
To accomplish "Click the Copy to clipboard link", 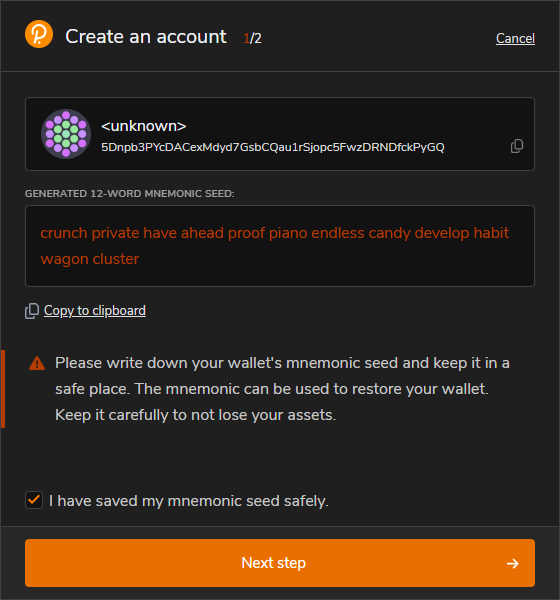I will tap(95, 310).
